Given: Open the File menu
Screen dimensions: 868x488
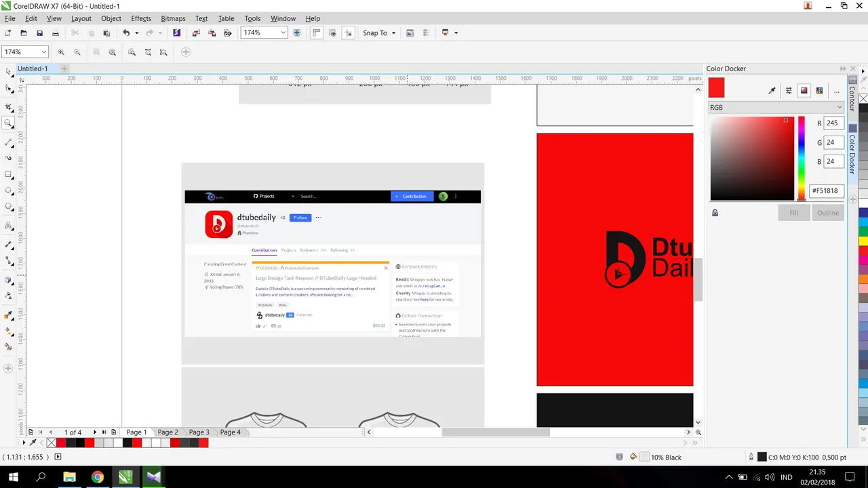Looking at the screenshot, I should pos(10,18).
